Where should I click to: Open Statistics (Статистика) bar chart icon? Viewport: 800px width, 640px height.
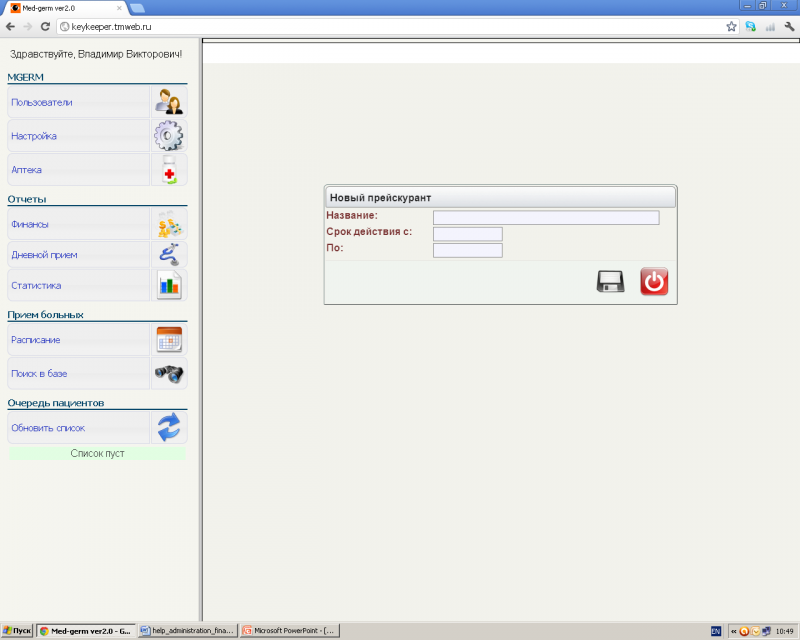[168, 285]
